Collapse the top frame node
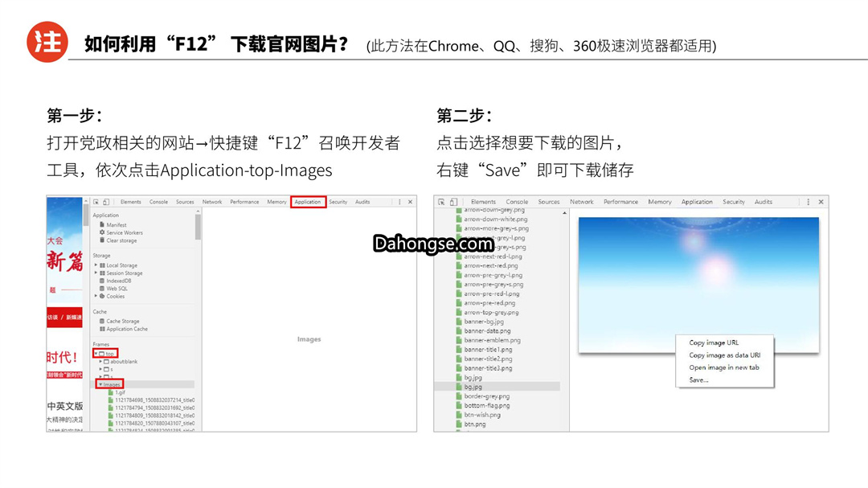The height and width of the screenshot is (488, 868). click(96, 354)
